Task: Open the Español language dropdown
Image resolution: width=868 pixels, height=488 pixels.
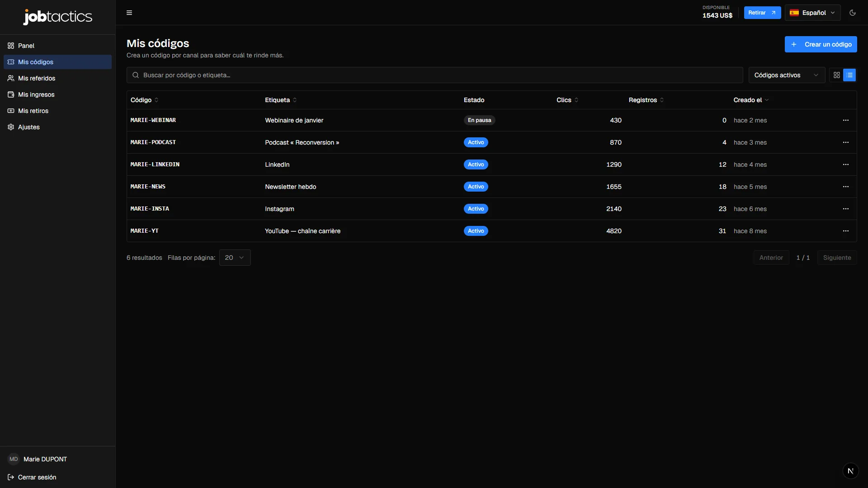Action: (812, 13)
